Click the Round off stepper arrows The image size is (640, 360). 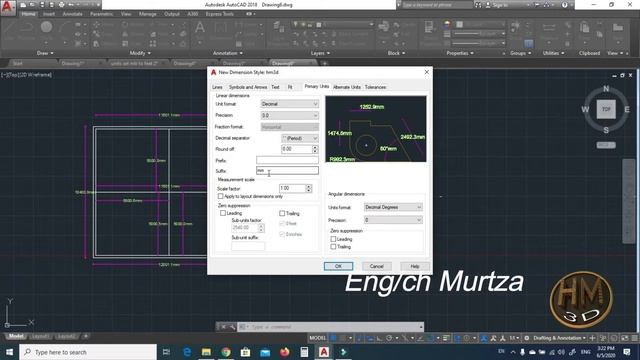click(x=315, y=149)
